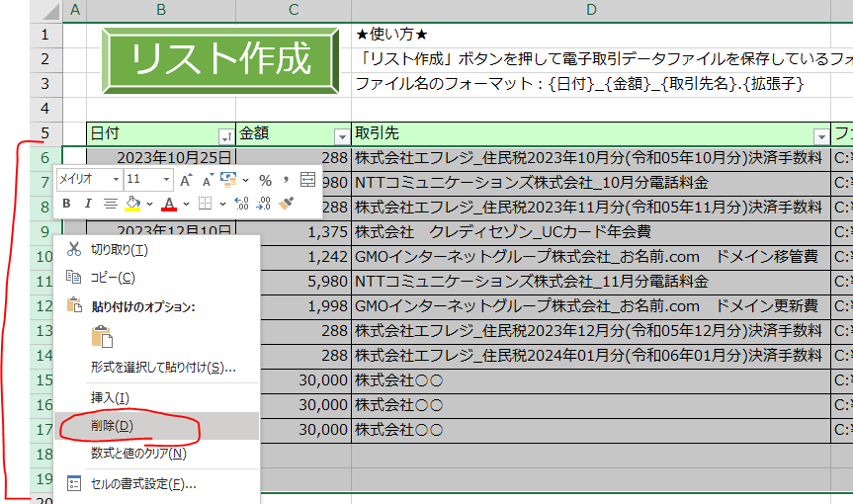This screenshot has height=504, width=853.
Task: Click amount cell 5,980
Action: click(305, 282)
